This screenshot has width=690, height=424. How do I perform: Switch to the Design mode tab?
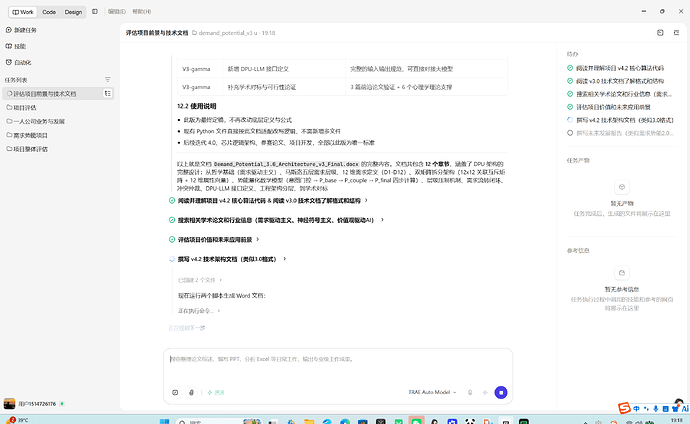[73, 12]
